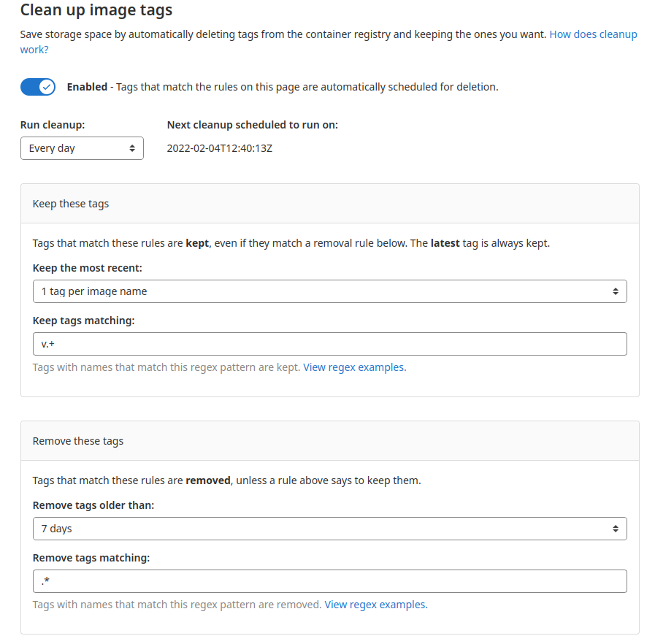Image resolution: width=655 pixels, height=644 pixels.
Task: Click the next cleanup timestamp 2022-02-04T12:40:13Z
Action: click(x=219, y=148)
